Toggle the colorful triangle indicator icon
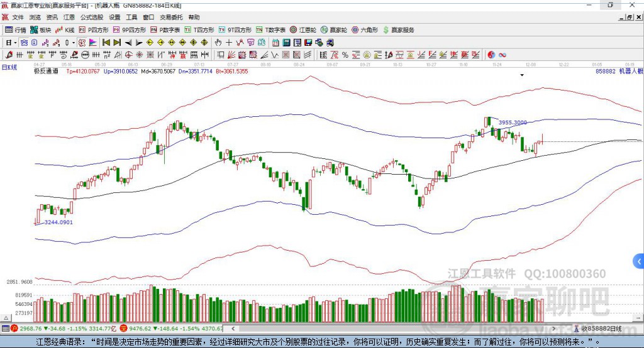The image size is (644, 348). coord(93,43)
